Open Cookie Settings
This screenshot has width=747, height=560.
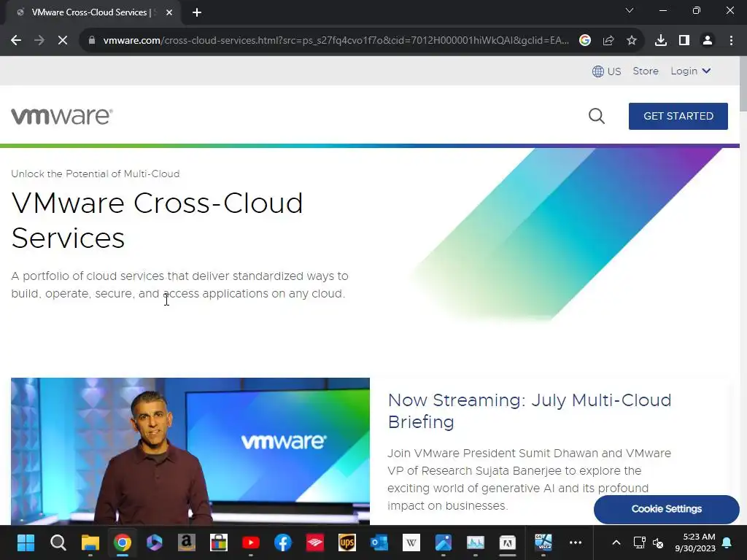click(x=667, y=509)
